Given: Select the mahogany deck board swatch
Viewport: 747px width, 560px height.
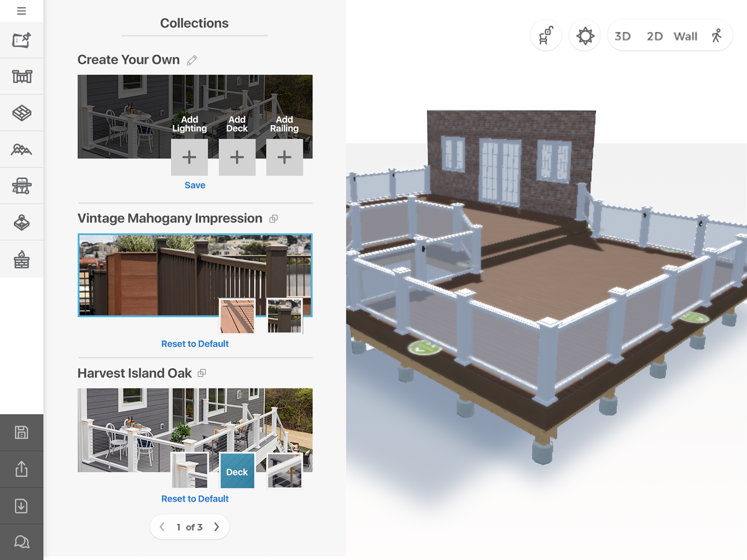Looking at the screenshot, I should [x=237, y=316].
